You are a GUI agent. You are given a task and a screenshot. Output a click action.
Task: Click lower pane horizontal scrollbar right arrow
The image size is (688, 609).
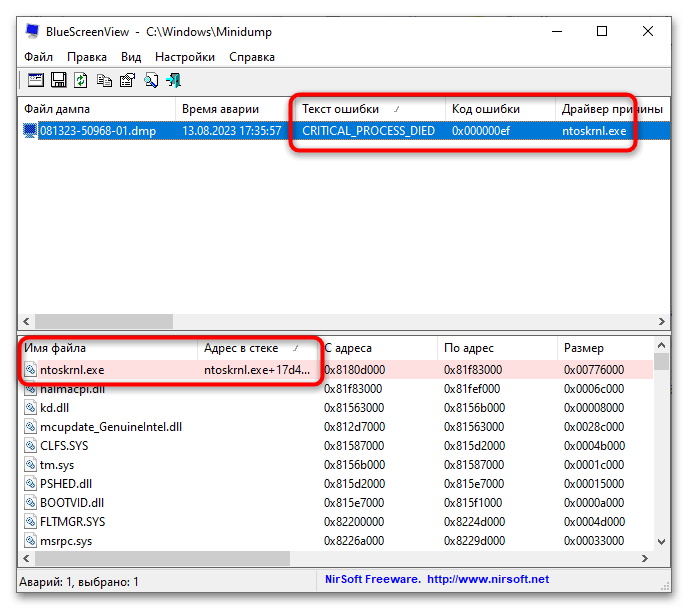click(x=645, y=558)
